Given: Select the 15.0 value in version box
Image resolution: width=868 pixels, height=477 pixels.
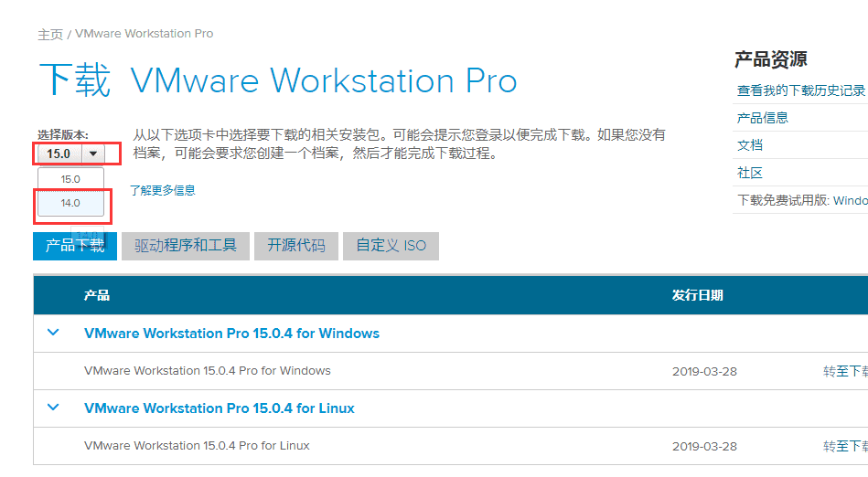Looking at the screenshot, I should pyautogui.click(x=59, y=154).
